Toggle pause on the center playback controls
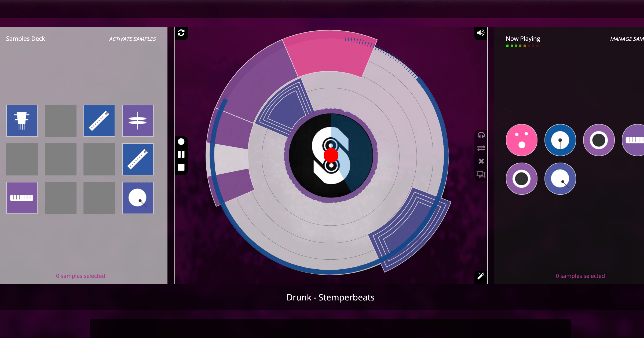Viewport: 644px width, 338px height. tap(181, 154)
